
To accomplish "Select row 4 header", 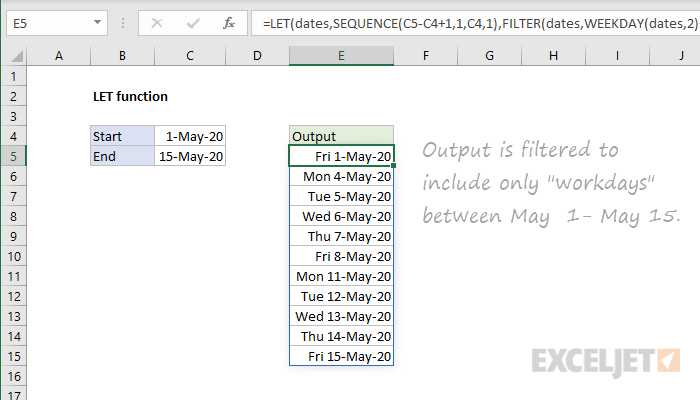I will pos(13,137).
